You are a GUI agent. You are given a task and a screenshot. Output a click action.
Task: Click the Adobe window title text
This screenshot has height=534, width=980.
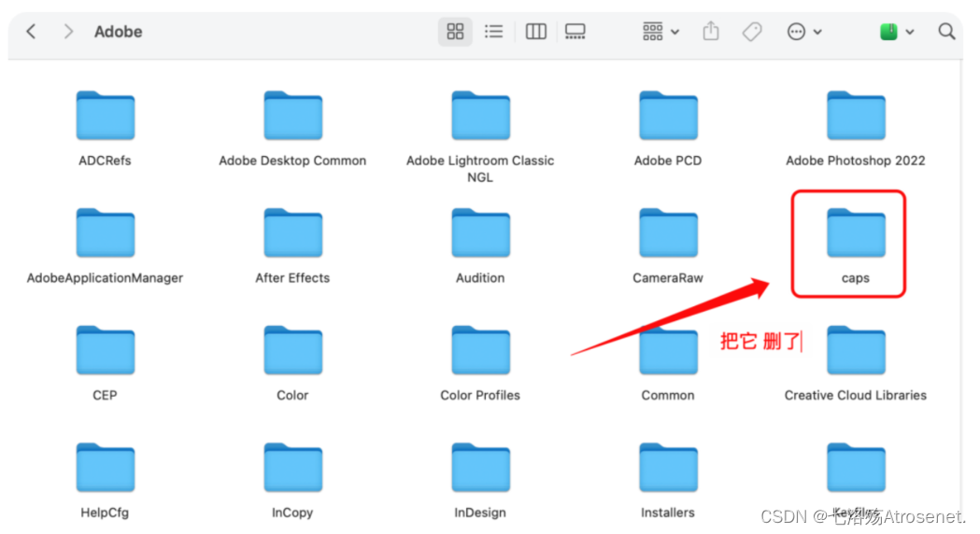coord(118,31)
